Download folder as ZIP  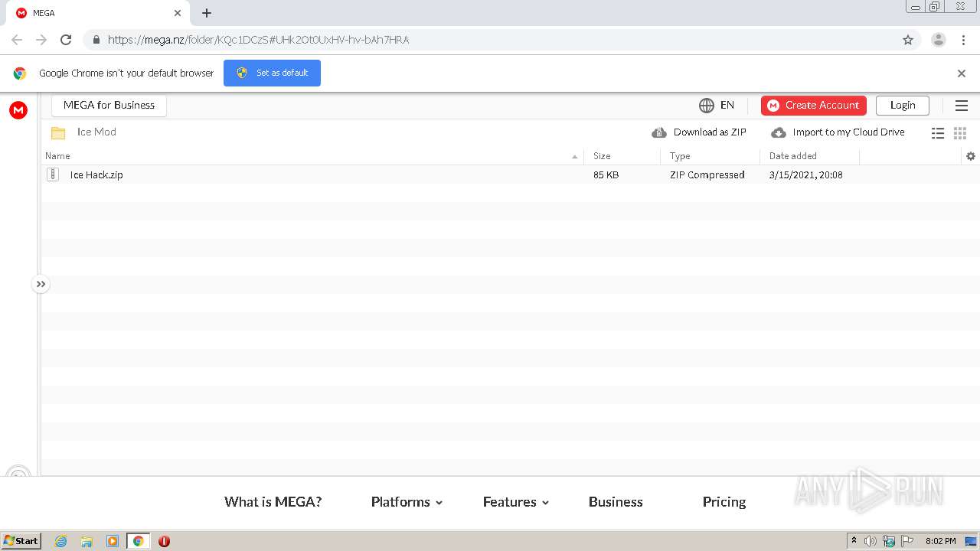(x=699, y=132)
